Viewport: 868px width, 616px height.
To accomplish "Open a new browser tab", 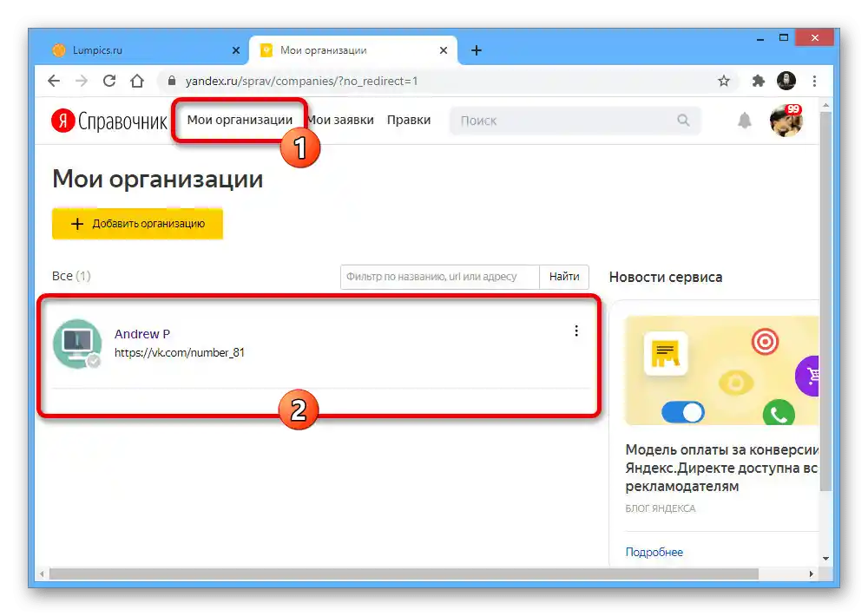I will [x=476, y=50].
